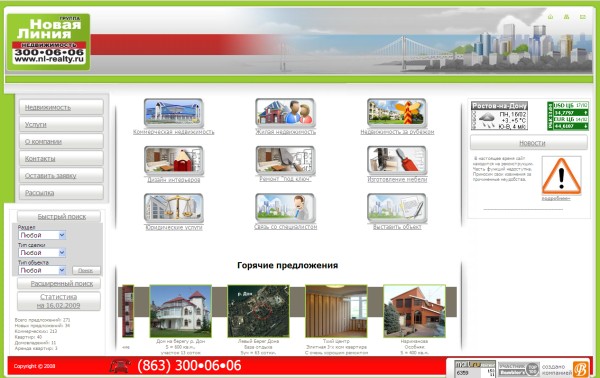Open the white mansion on Don thumbnail

point(180,311)
